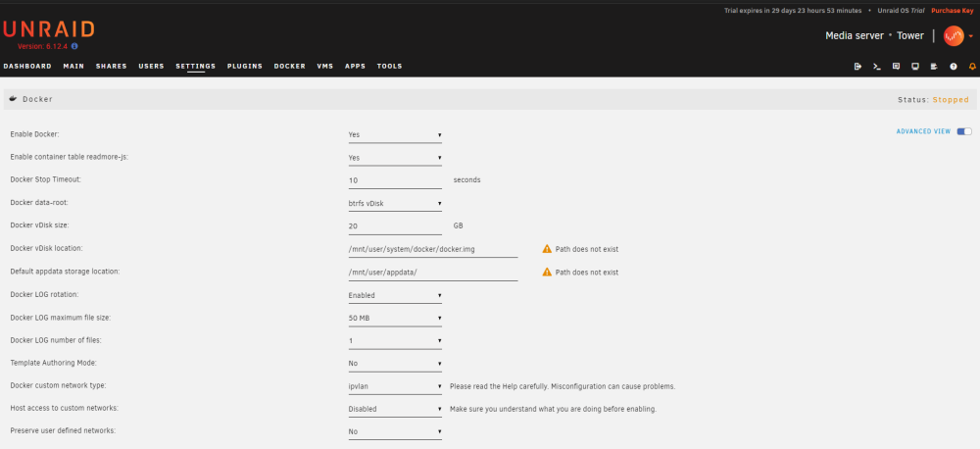Open the web terminal icon

tap(877, 67)
